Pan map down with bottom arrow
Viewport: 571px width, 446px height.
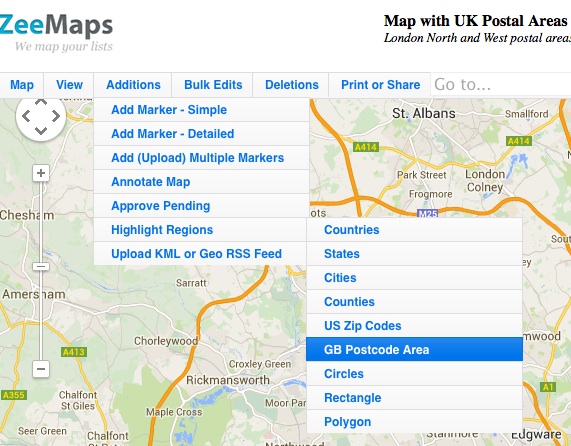(41, 131)
